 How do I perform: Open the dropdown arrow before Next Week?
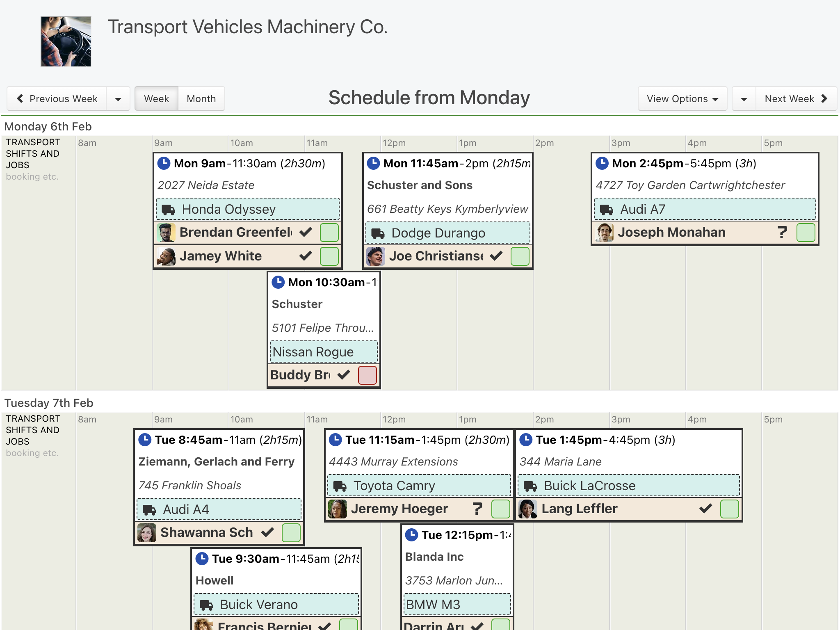pyautogui.click(x=744, y=98)
